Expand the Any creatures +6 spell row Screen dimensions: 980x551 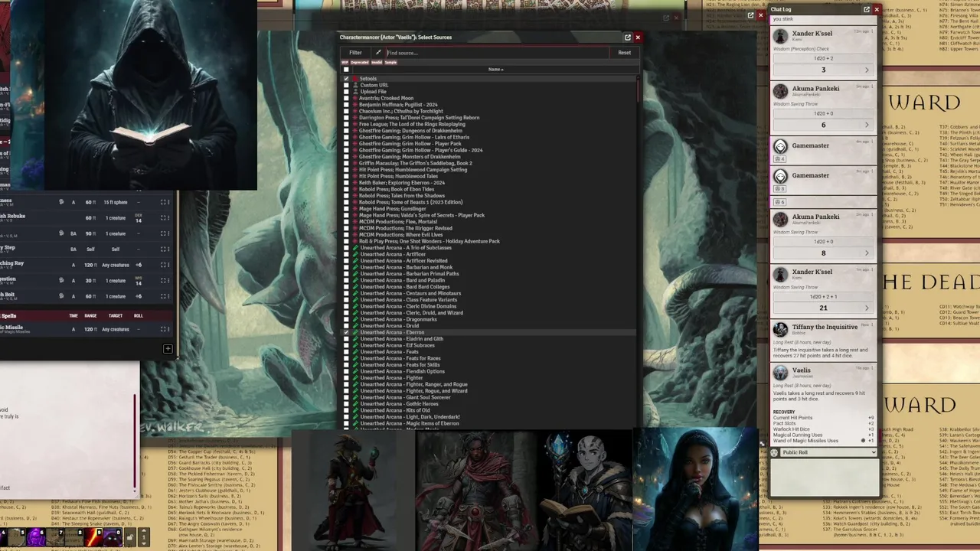click(162, 265)
